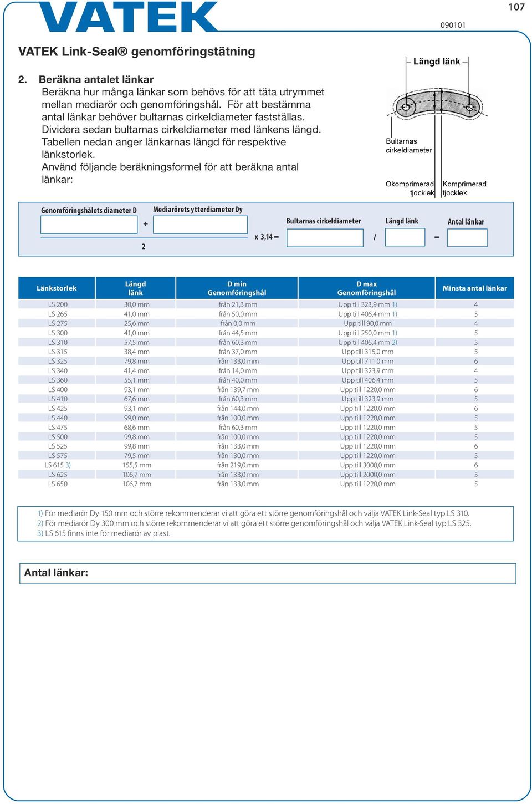Click the 'Upp till 90,0 mm' D max cell

368,323
